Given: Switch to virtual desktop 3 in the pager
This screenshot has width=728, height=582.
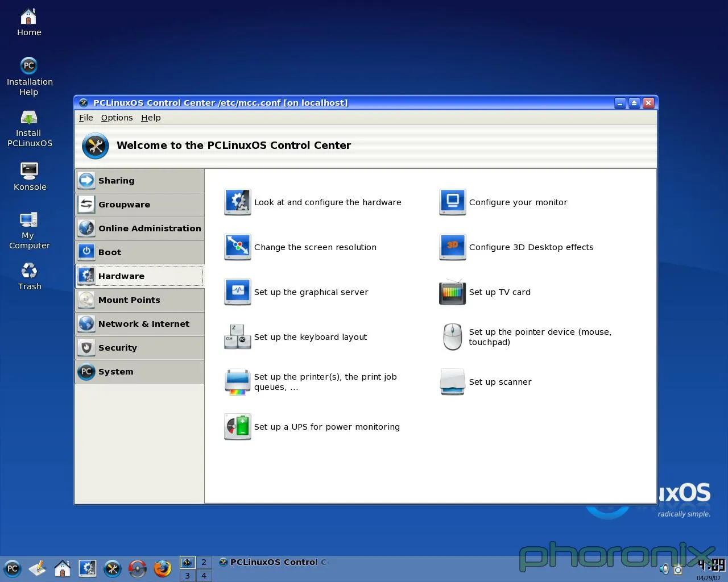Looking at the screenshot, I should pyautogui.click(x=187, y=576).
